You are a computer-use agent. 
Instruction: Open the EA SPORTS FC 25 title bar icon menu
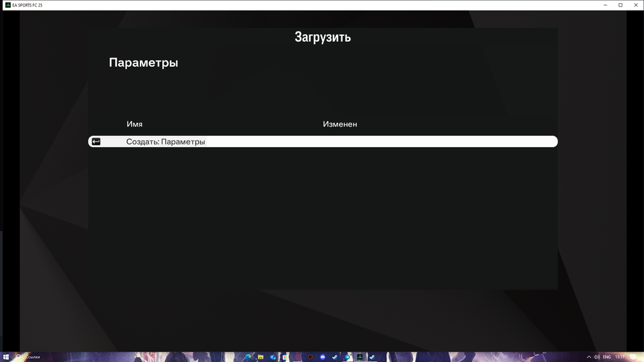click(x=7, y=5)
